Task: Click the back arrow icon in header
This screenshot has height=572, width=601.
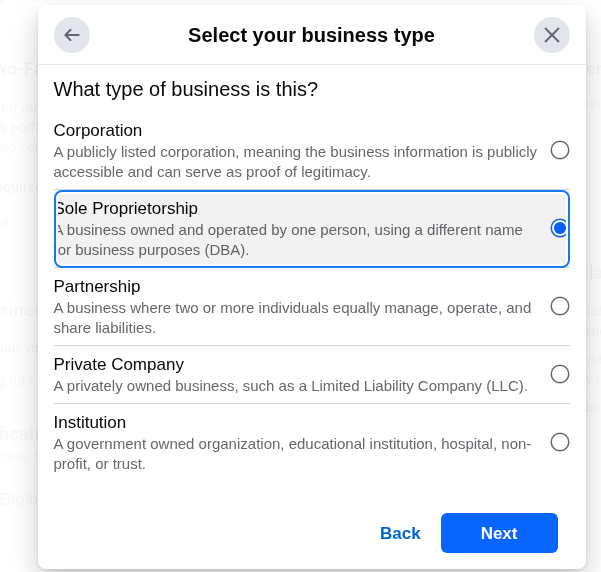Action: tap(72, 35)
